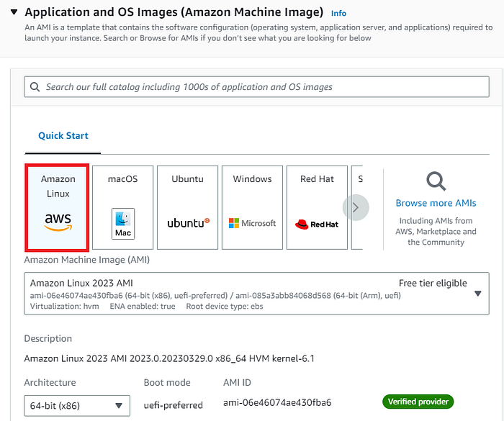Click the Red Hat fedora logo
Screen dimensions: 504x421
(302, 224)
